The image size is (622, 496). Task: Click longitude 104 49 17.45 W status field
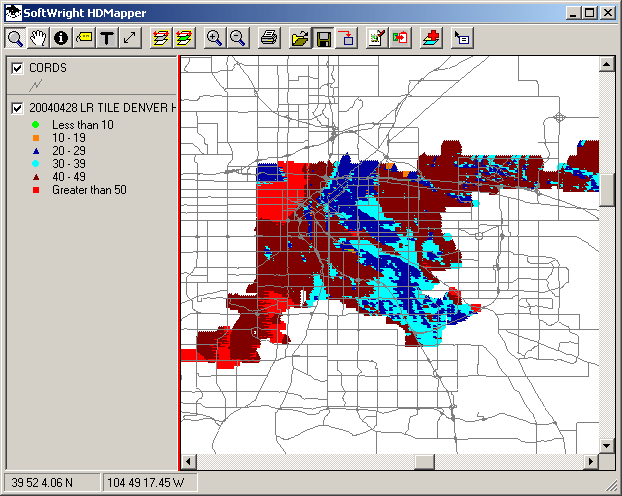[150, 483]
